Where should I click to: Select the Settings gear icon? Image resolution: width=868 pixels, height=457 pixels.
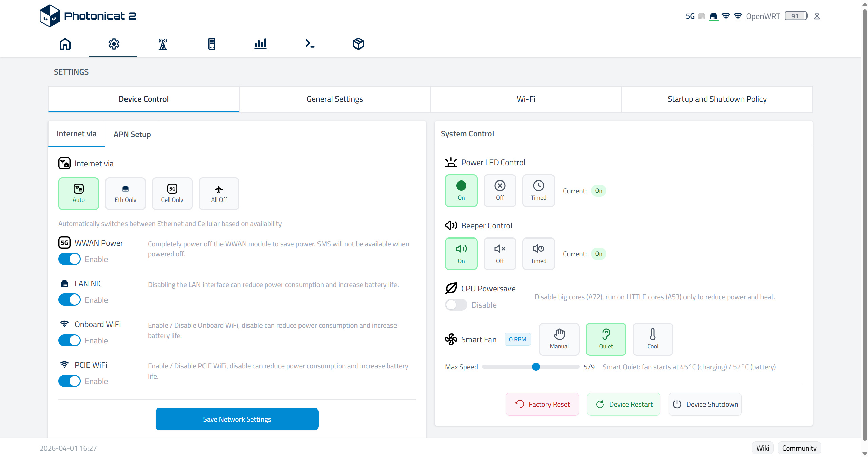pos(113,44)
